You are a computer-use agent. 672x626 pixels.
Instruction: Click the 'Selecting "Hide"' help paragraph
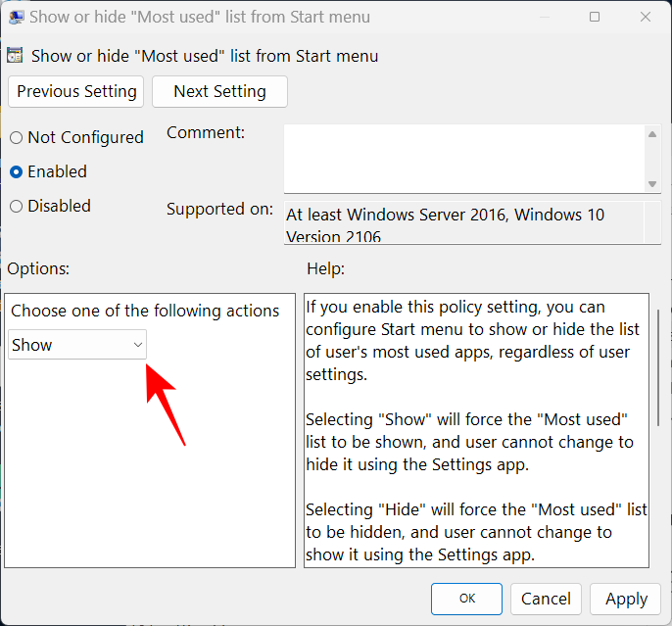point(476,532)
